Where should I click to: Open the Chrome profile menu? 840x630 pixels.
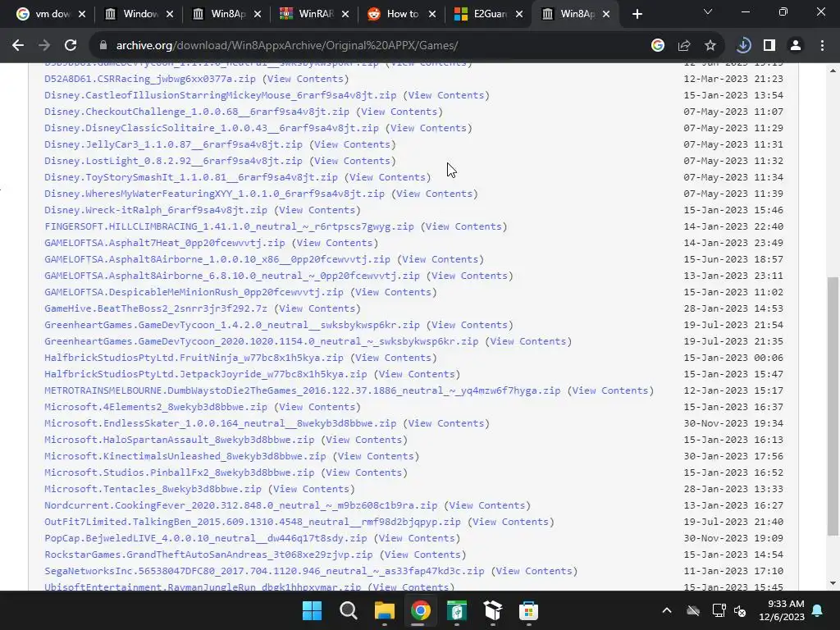[x=796, y=46]
